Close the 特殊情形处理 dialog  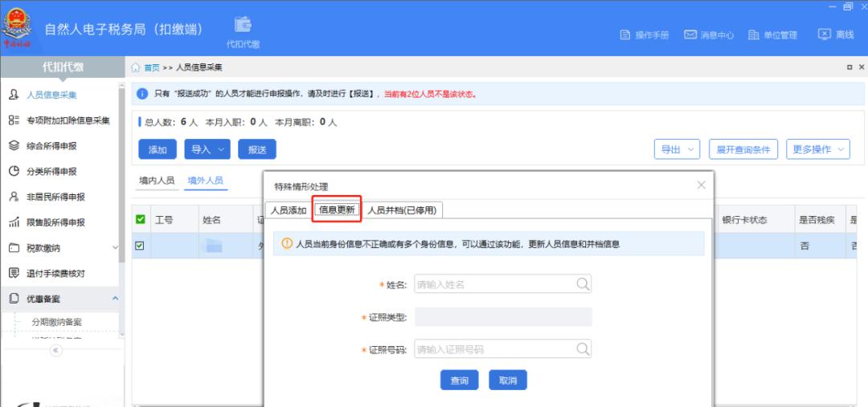tap(701, 185)
